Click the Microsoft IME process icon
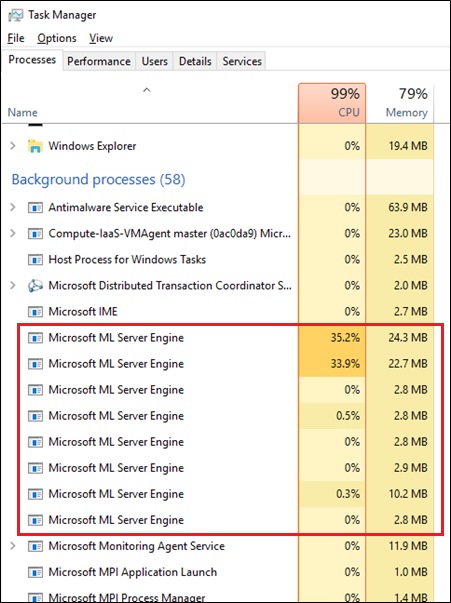451x603 pixels. [x=35, y=311]
